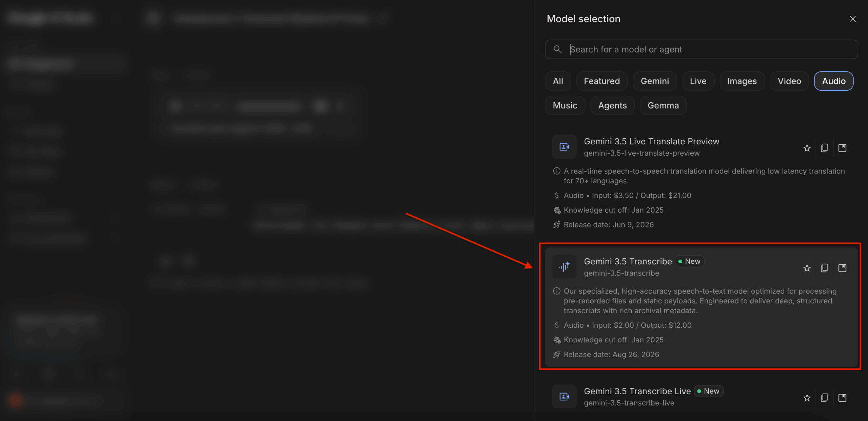868x421 pixels.
Task: Click the Input: $3.50 / Output: $21.00 pricing line
Action: pos(627,196)
